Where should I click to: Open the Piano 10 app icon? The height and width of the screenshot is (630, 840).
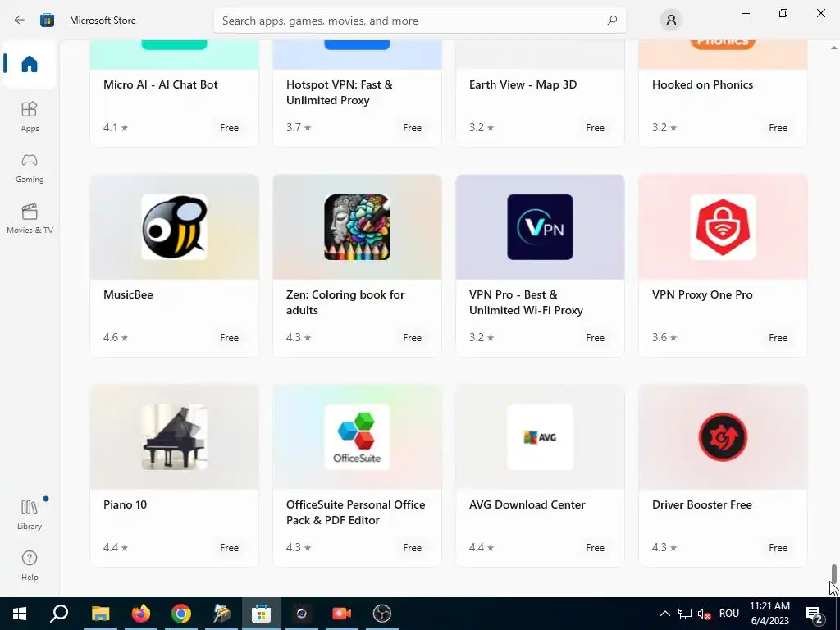pos(174,437)
